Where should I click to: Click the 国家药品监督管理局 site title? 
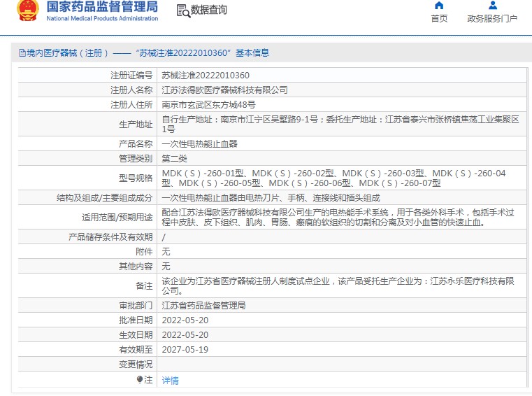pyautogui.click(x=102, y=7)
